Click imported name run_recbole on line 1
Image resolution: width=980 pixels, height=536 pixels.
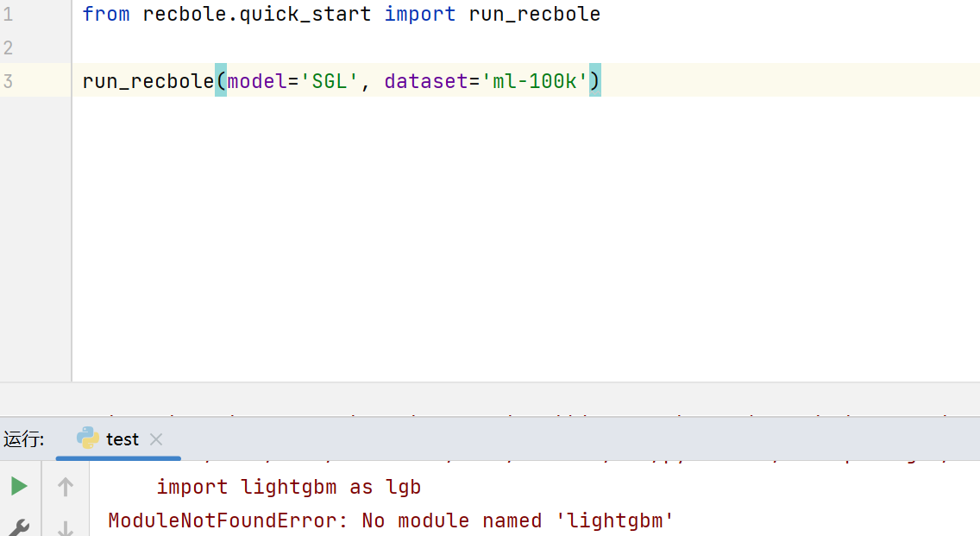[x=534, y=15]
